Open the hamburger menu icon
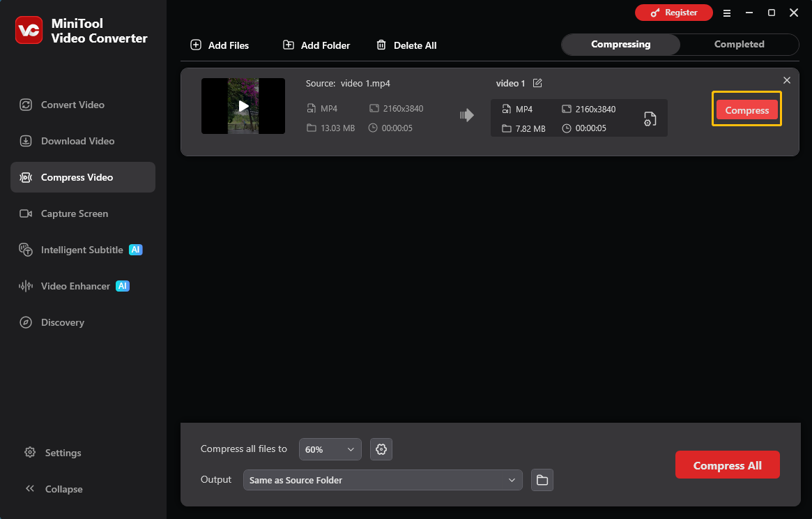Screen dimensions: 812x519 point(727,13)
